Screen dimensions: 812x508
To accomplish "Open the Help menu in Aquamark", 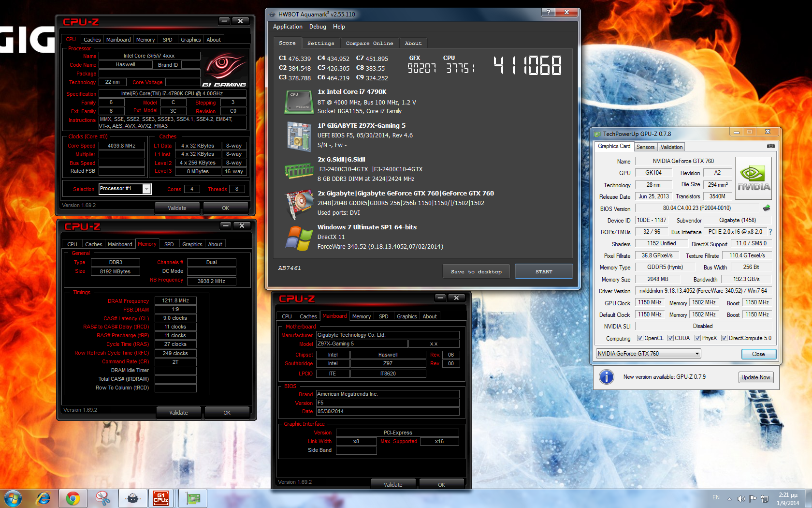I will pyautogui.click(x=339, y=27).
